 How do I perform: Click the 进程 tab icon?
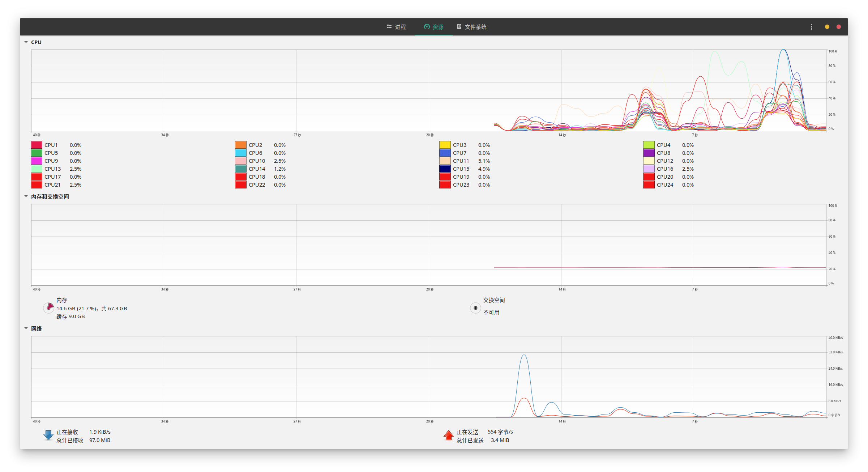[x=389, y=26]
